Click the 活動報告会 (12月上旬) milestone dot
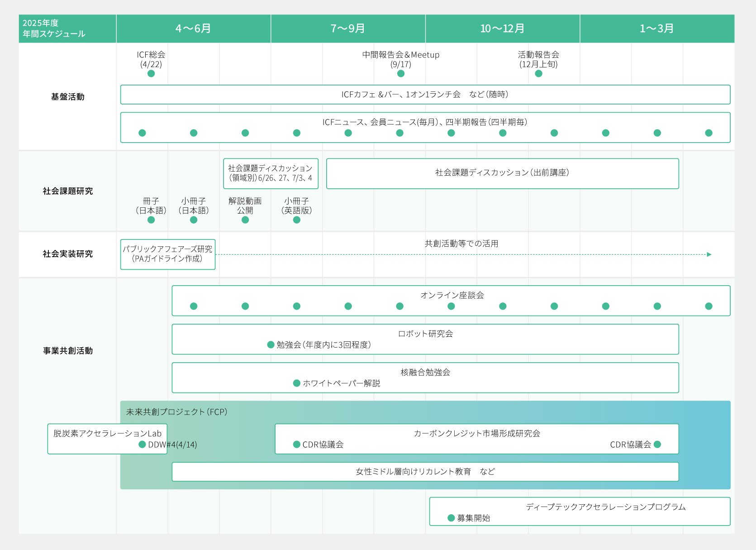The height and width of the screenshot is (550, 756). pos(538,73)
